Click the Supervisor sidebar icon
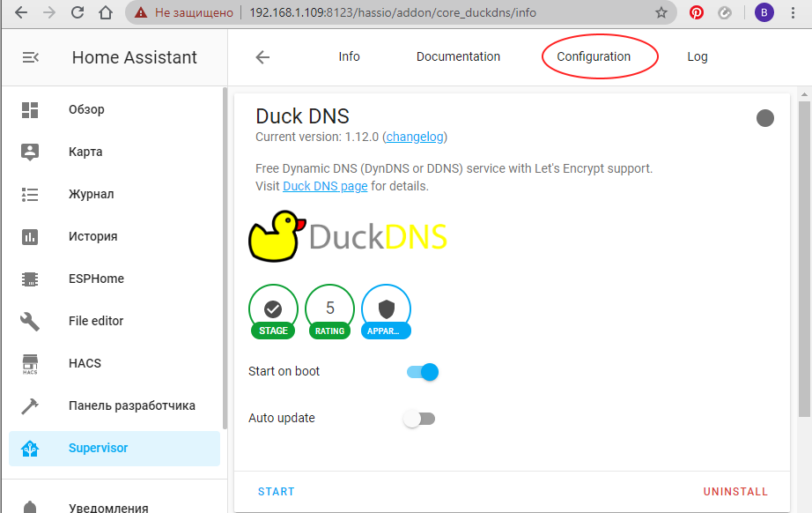The width and height of the screenshot is (812, 513). [x=30, y=448]
